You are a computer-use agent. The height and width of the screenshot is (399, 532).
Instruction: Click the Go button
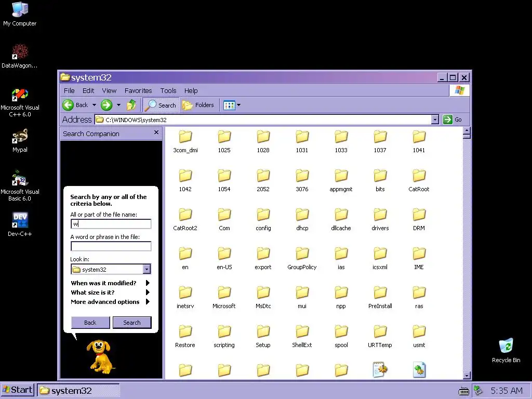coord(453,119)
